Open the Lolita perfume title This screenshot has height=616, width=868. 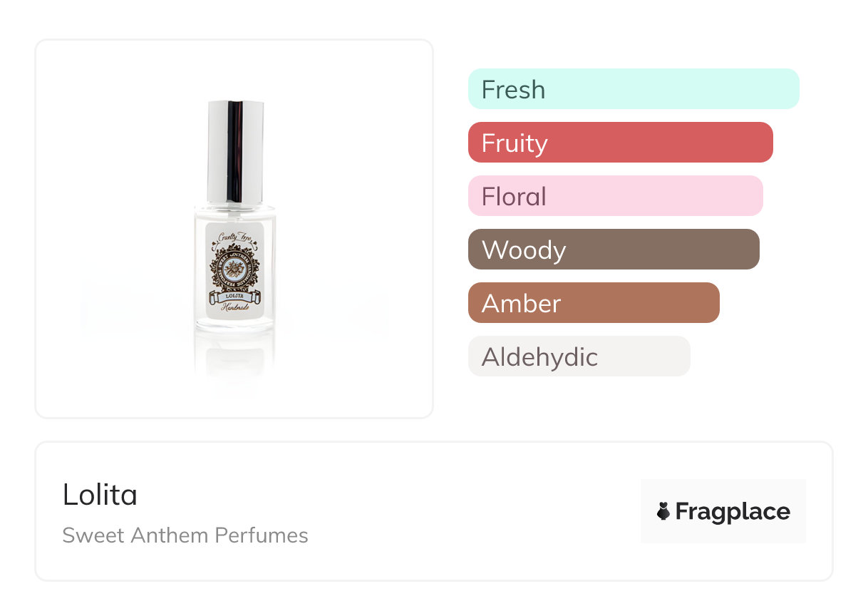click(x=100, y=495)
